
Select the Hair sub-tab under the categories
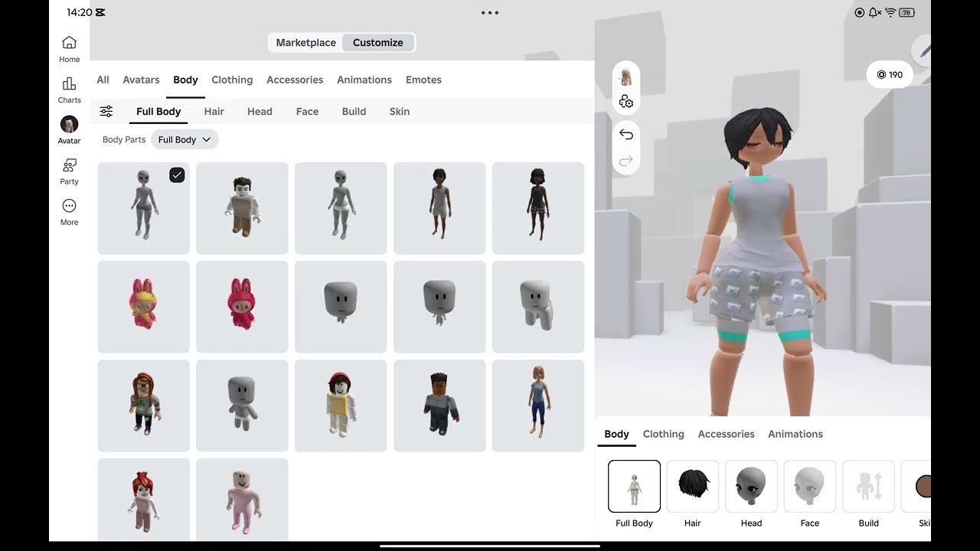[x=214, y=112]
